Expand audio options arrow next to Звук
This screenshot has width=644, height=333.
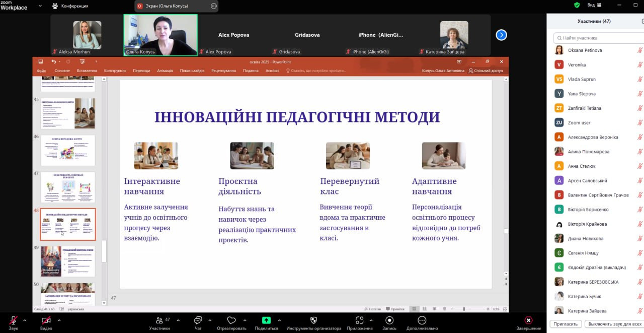(x=25, y=320)
